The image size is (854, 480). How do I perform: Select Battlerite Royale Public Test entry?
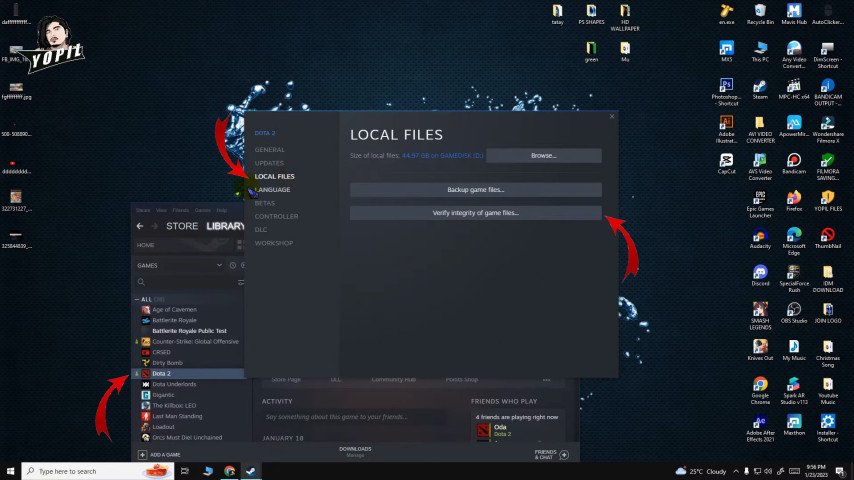pyautogui.click(x=189, y=331)
